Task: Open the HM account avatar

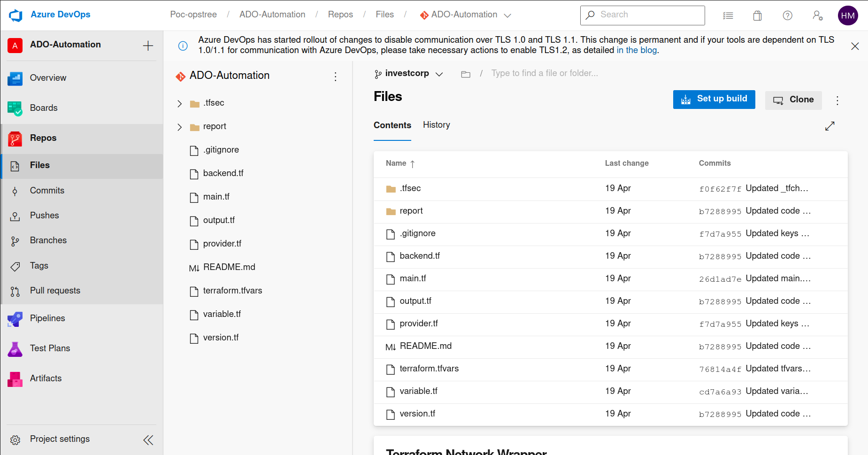Action: pos(848,15)
